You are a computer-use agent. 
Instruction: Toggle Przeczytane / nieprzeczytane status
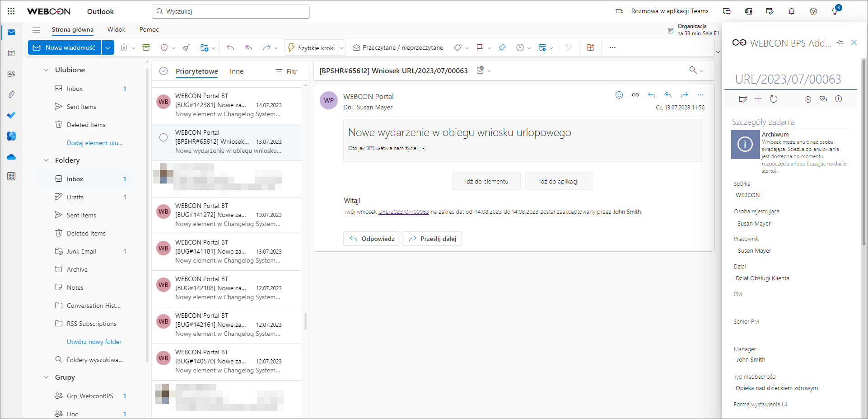click(x=398, y=47)
